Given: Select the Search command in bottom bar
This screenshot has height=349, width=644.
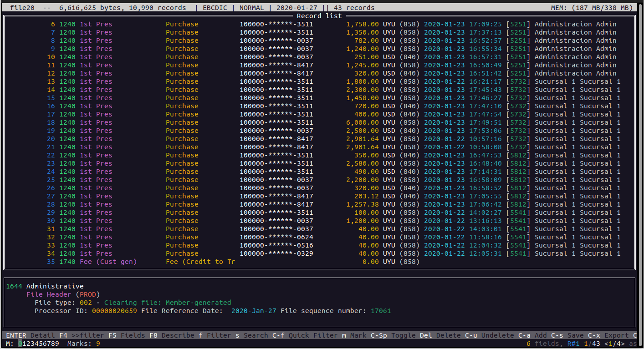Looking at the screenshot, I should pos(251,335).
